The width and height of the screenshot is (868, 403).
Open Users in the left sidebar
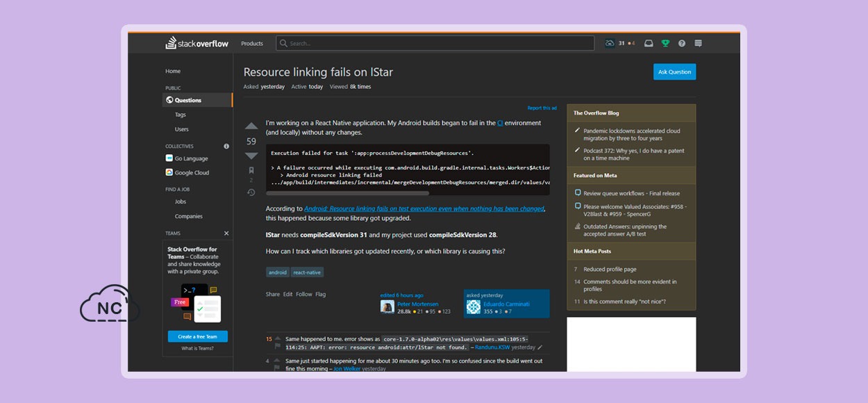pyautogui.click(x=182, y=129)
